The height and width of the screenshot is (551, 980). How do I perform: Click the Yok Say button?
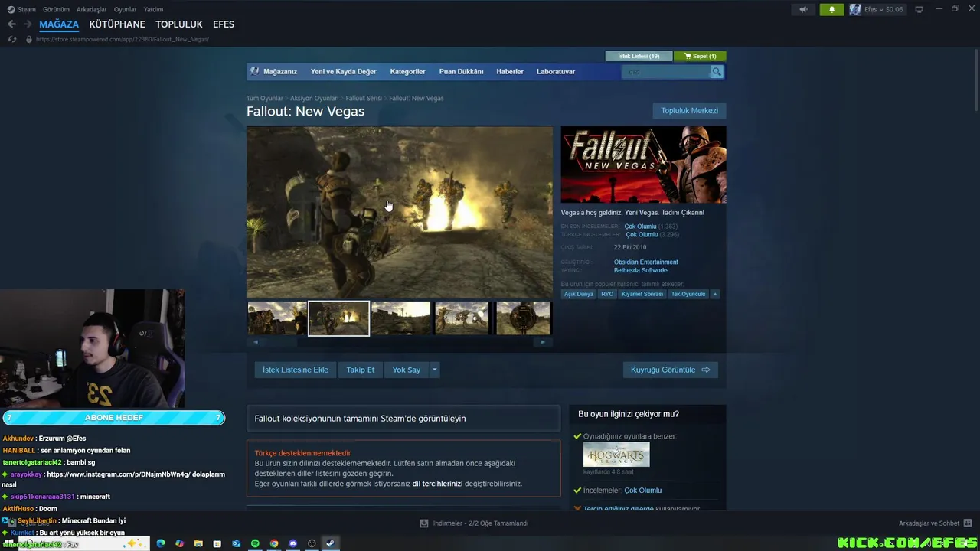pyautogui.click(x=407, y=370)
